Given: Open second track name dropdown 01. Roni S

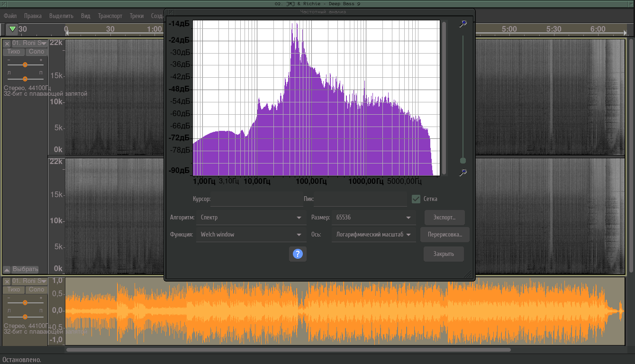Looking at the screenshot, I should click(x=29, y=282).
